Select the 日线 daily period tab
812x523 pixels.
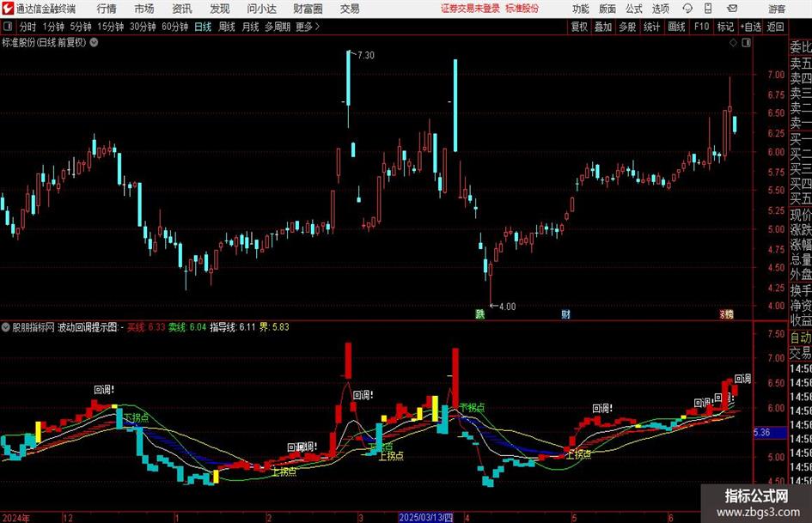[203, 27]
